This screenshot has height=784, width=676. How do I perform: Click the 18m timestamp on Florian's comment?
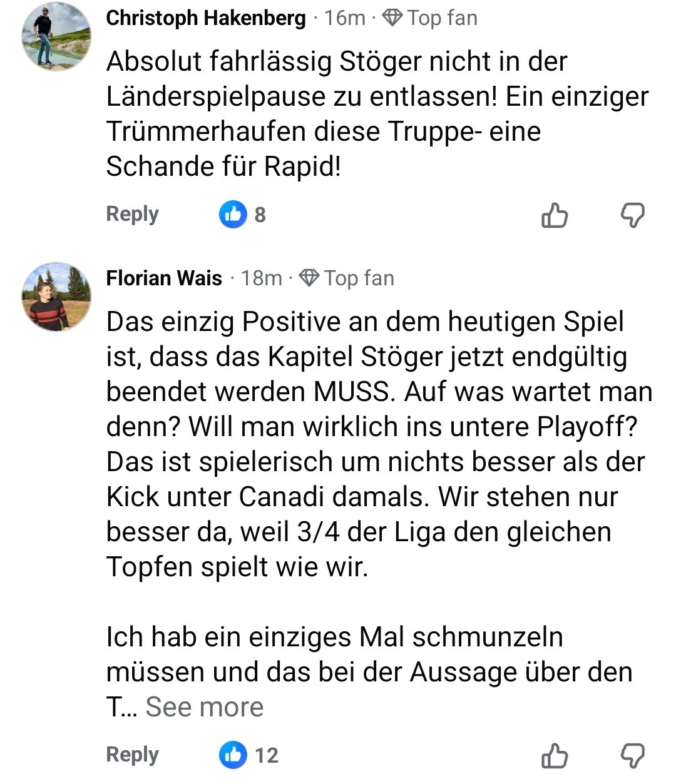pyautogui.click(x=262, y=278)
